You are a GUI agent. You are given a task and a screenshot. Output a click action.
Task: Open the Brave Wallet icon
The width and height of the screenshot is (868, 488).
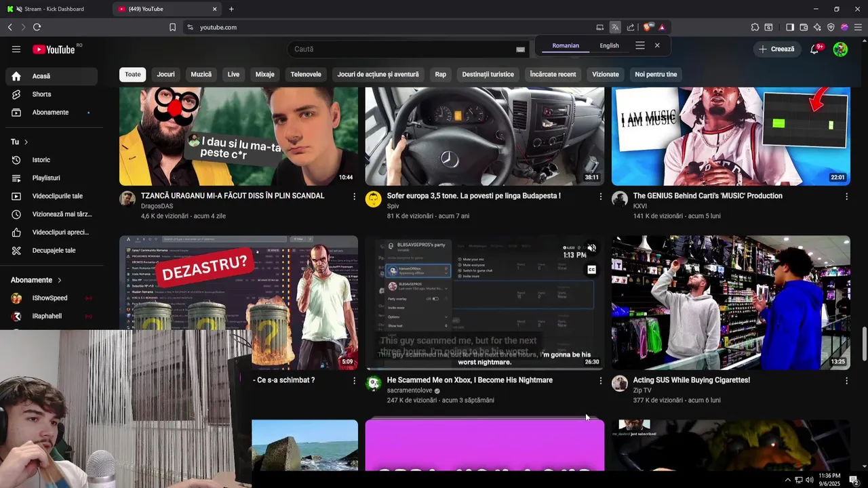pyautogui.click(x=804, y=27)
